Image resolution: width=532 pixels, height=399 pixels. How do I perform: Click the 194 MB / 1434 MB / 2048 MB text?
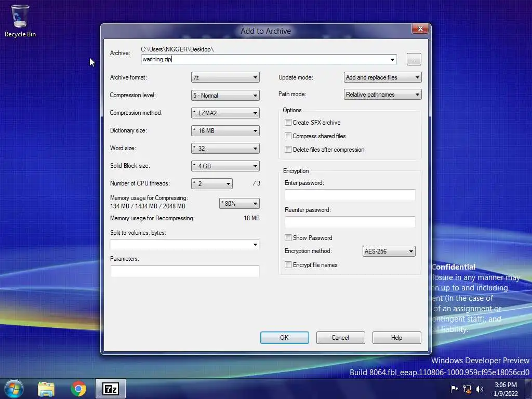tap(148, 206)
